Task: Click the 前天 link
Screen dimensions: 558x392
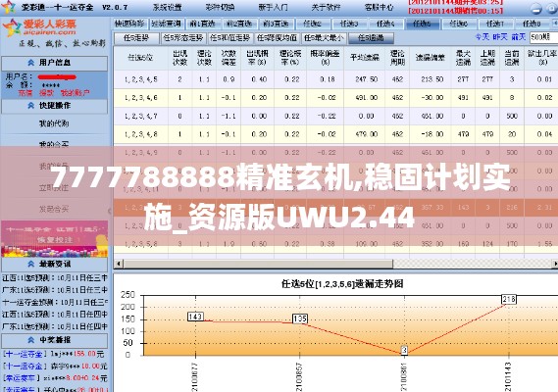Action: (x=519, y=36)
